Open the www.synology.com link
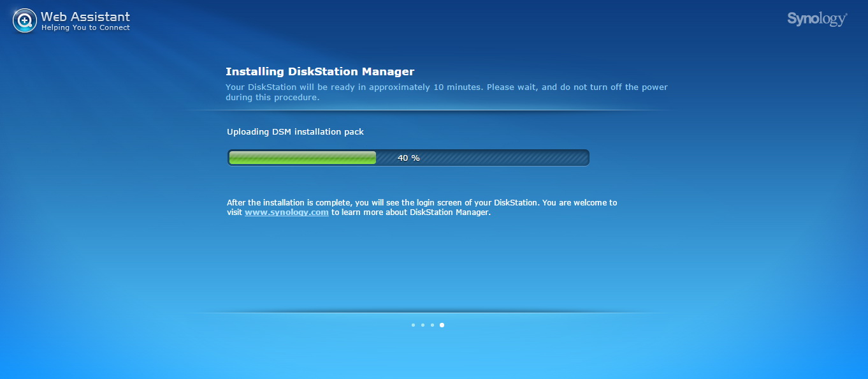This screenshot has height=379, width=868. click(287, 212)
